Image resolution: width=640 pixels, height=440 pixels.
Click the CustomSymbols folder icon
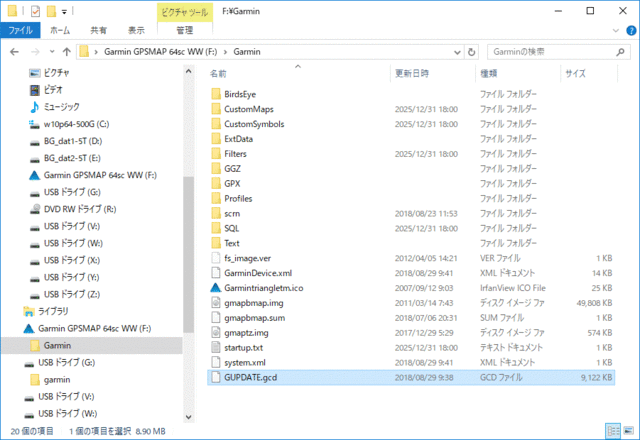pos(216,124)
